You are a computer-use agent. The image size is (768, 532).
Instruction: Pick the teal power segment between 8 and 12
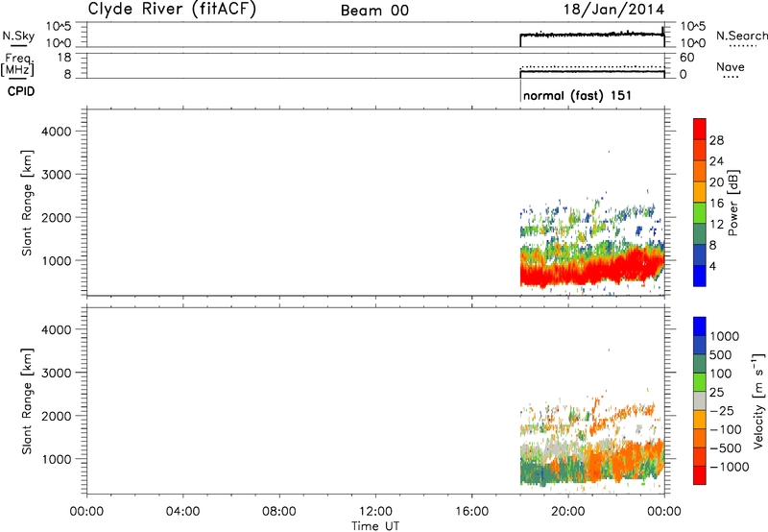point(700,233)
